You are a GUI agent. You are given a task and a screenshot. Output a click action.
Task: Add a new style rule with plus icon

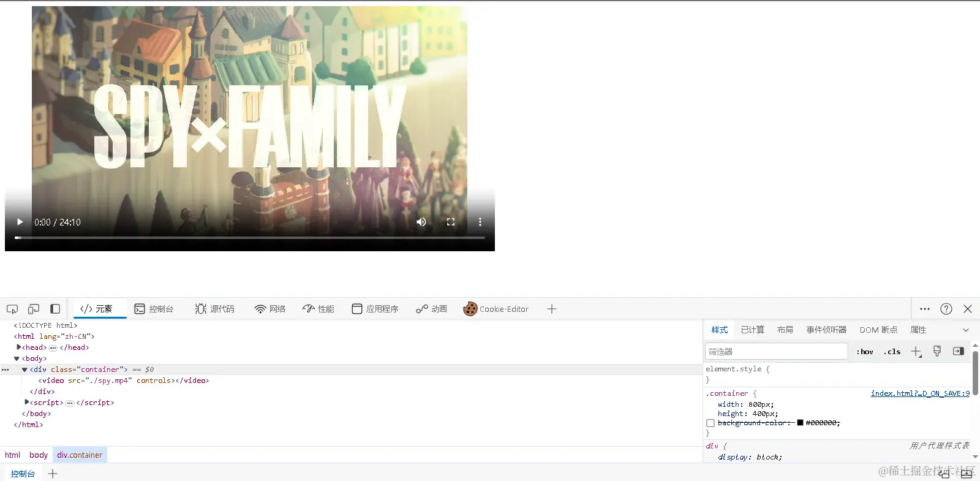click(x=916, y=351)
